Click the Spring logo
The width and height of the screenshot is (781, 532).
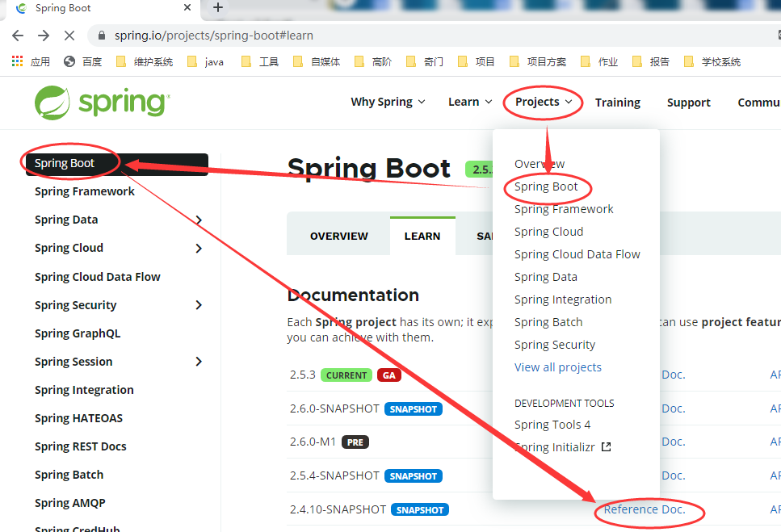[102, 103]
